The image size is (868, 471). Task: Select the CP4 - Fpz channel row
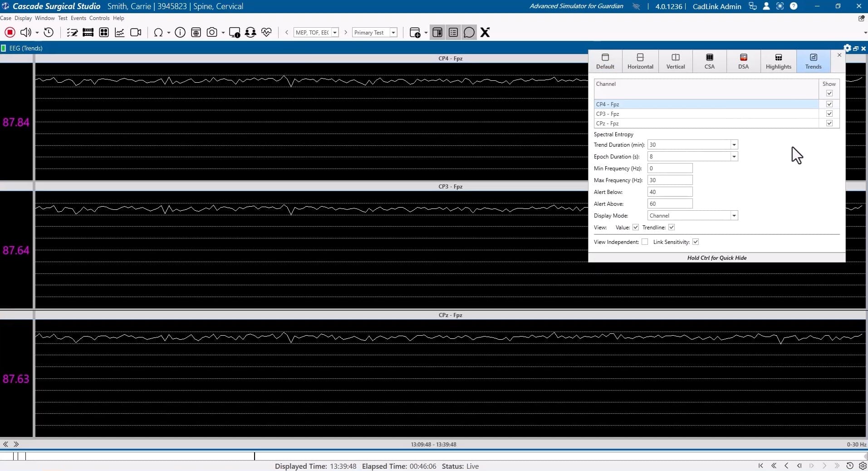pyautogui.click(x=706, y=104)
